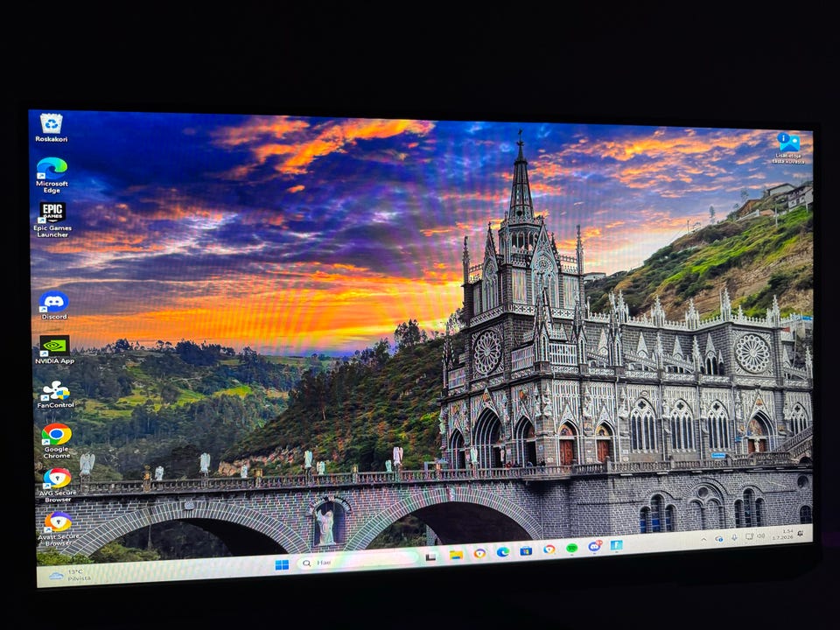Image resolution: width=840 pixels, height=630 pixels.
Task: Open the volume speaker tray icon
Action: tap(760, 535)
